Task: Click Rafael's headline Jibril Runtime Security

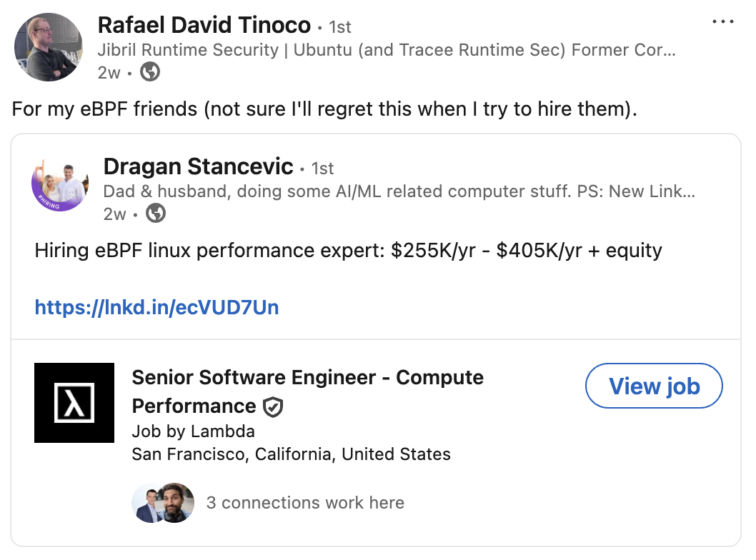Action: 386,50
